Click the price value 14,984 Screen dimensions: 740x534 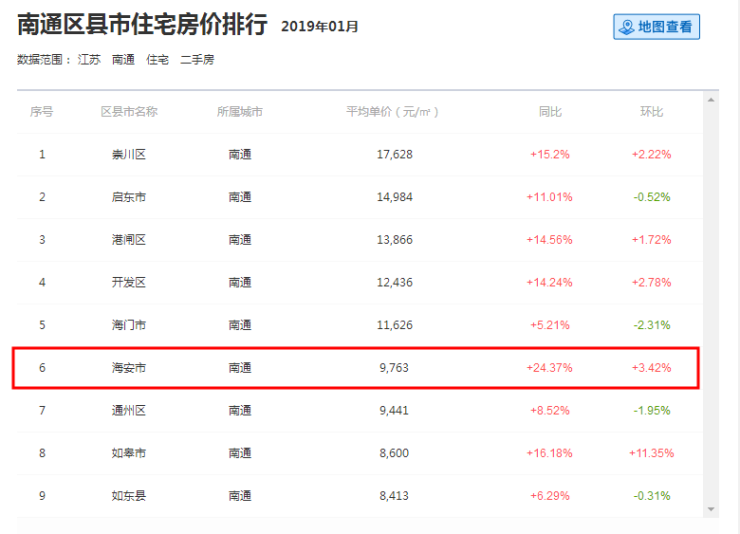[x=395, y=197]
